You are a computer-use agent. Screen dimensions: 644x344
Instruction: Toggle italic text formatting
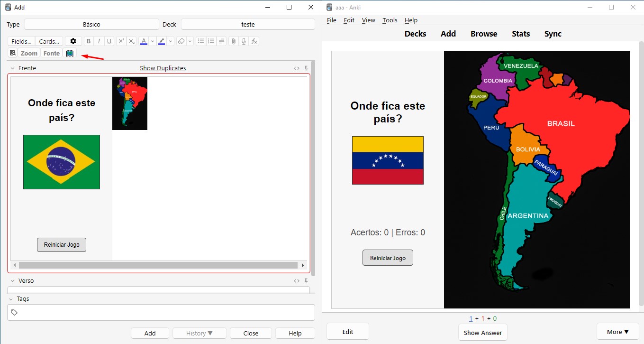(x=99, y=41)
